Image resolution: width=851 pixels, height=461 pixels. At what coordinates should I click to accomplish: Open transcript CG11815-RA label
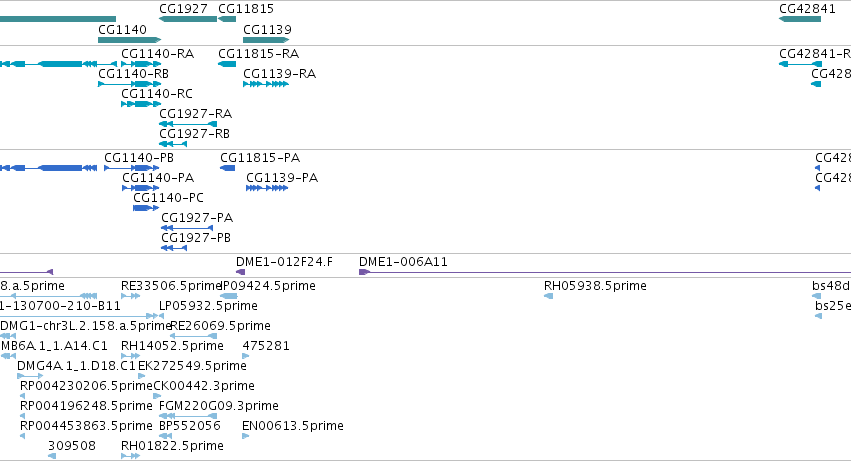tap(258, 54)
